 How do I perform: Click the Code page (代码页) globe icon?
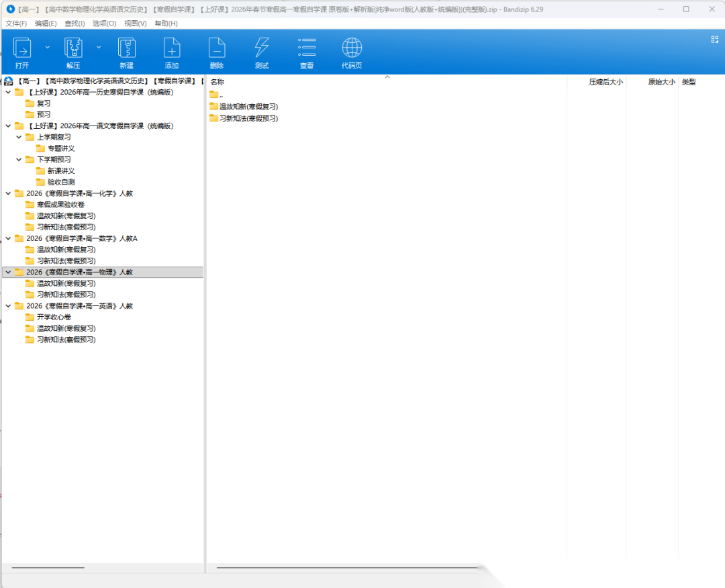click(x=352, y=48)
